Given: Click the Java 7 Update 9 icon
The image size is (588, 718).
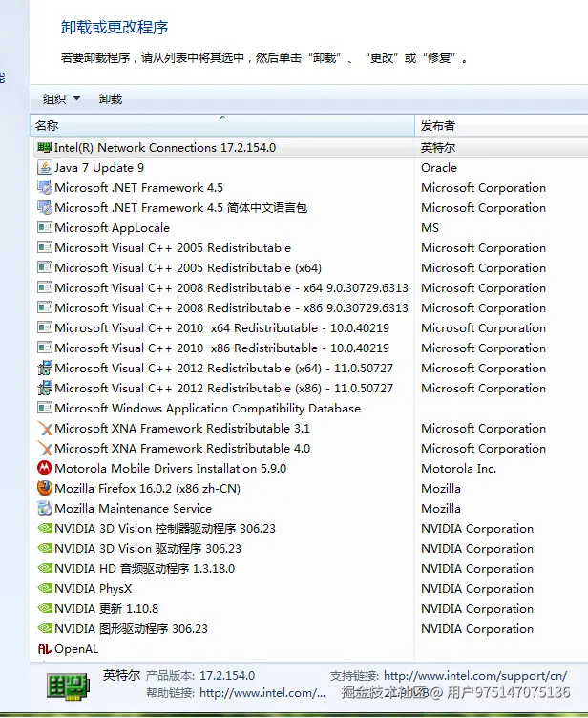Looking at the screenshot, I should [45, 168].
